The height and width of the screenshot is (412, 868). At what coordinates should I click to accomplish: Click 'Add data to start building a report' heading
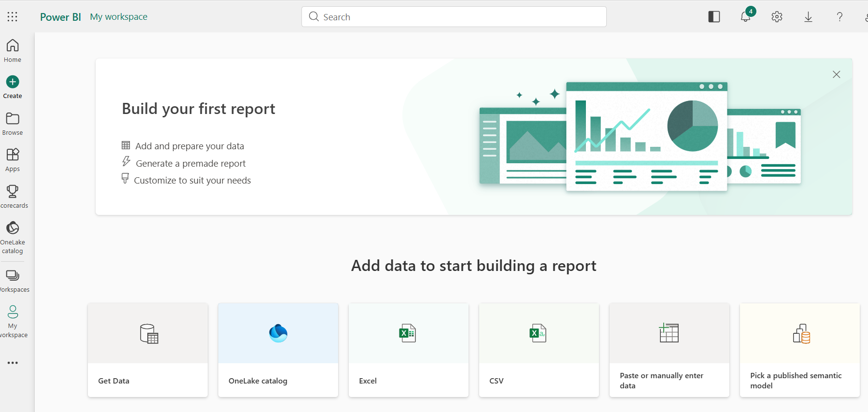coord(474,266)
